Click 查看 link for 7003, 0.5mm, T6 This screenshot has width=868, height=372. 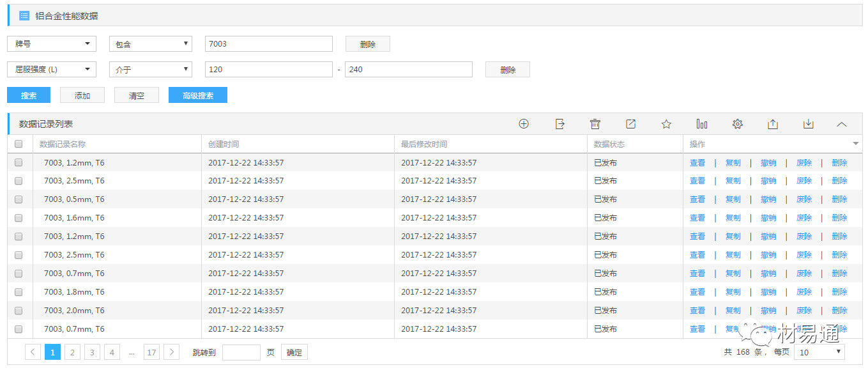coord(697,199)
